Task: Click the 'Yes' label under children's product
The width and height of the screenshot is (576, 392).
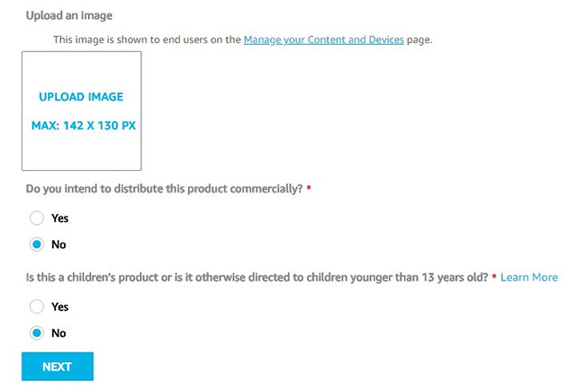Action: coord(60,307)
